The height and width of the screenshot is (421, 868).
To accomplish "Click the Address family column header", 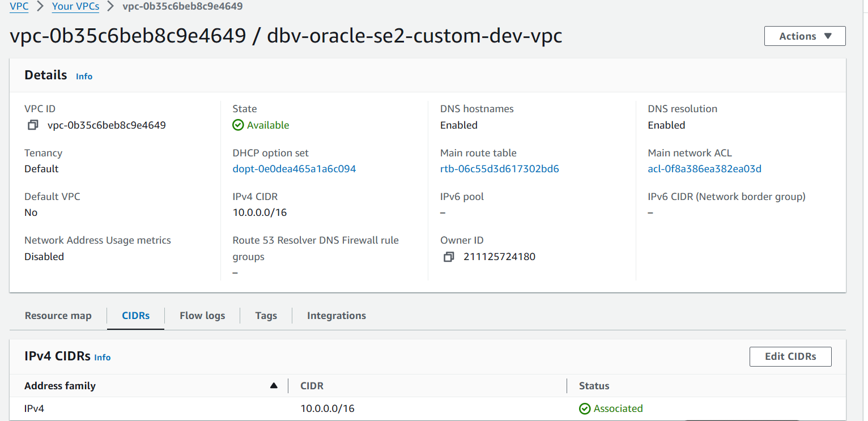I will click(60, 386).
